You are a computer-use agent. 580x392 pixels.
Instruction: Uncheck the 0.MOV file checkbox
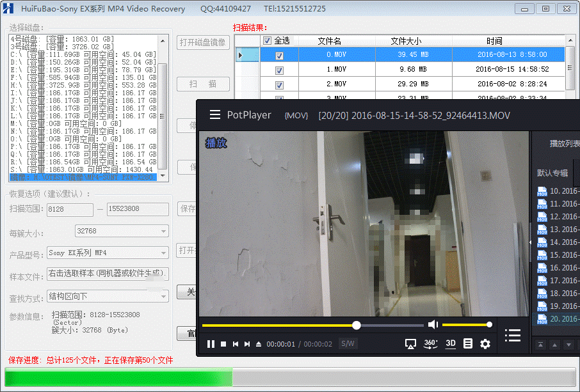point(279,56)
